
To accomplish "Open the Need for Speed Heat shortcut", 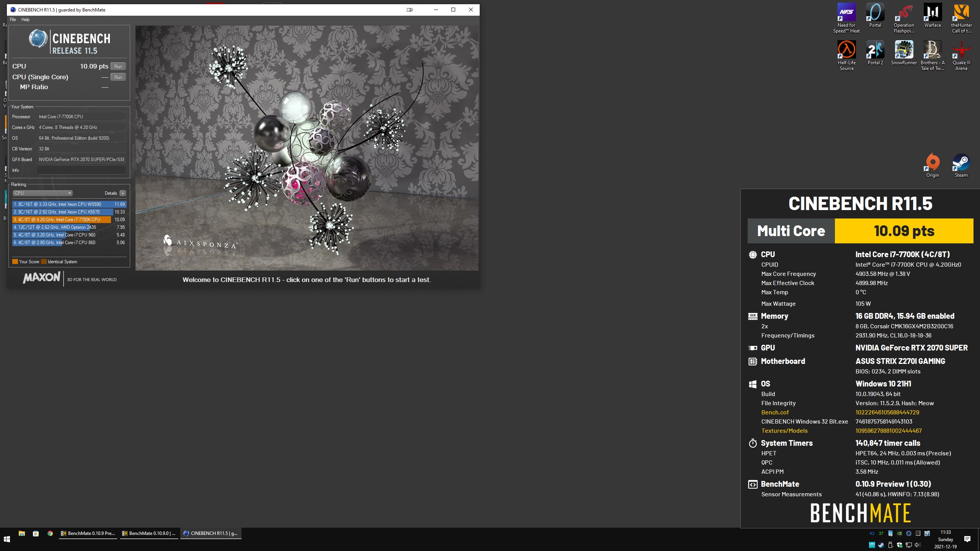I will click(846, 18).
